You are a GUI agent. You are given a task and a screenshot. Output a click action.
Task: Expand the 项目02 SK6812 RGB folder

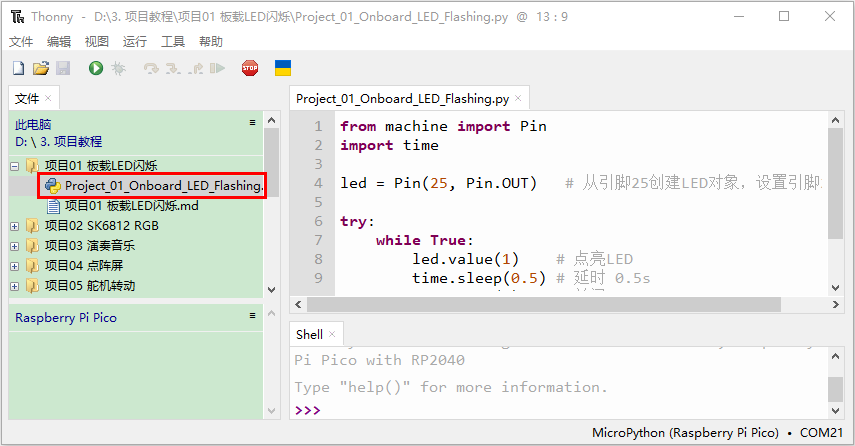[x=15, y=226]
